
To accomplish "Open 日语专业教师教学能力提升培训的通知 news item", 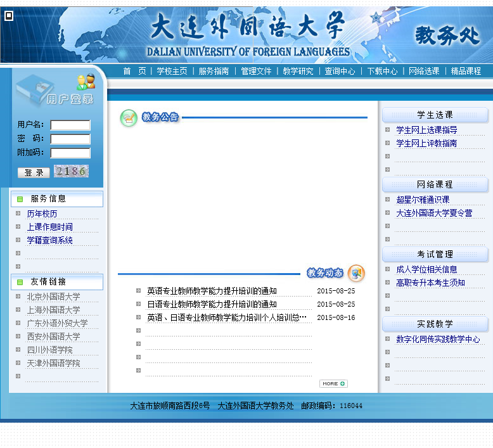I will [212, 304].
